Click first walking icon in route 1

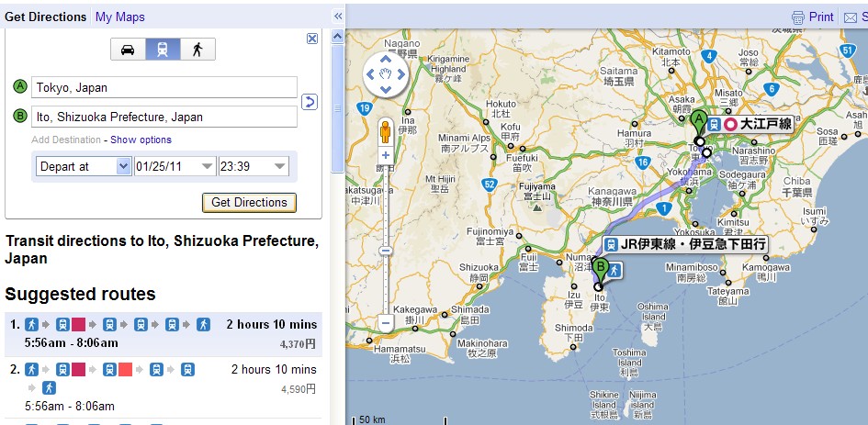click(x=31, y=324)
